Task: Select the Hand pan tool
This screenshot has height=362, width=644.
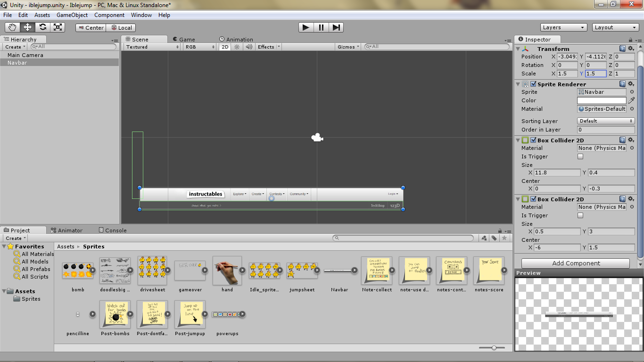Action: 12,27
